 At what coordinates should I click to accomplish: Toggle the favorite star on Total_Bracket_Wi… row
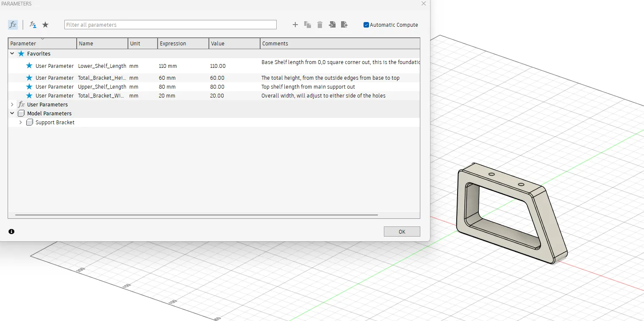pyautogui.click(x=29, y=95)
